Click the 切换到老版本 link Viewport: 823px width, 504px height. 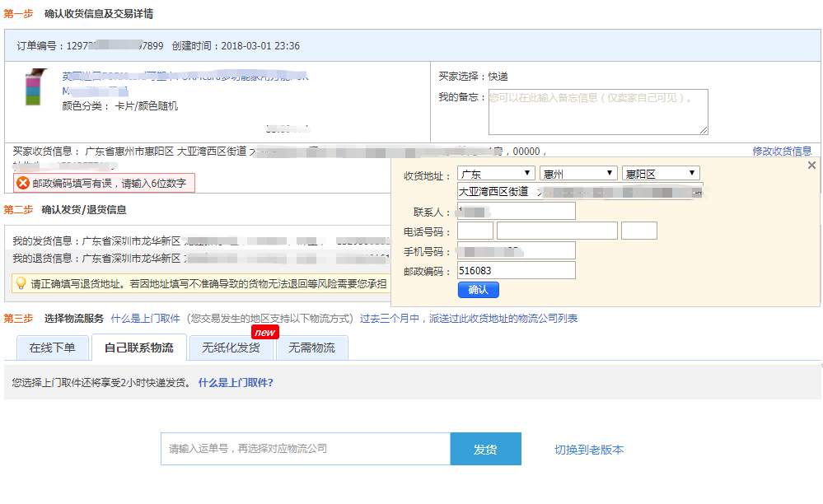[x=588, y=450]
